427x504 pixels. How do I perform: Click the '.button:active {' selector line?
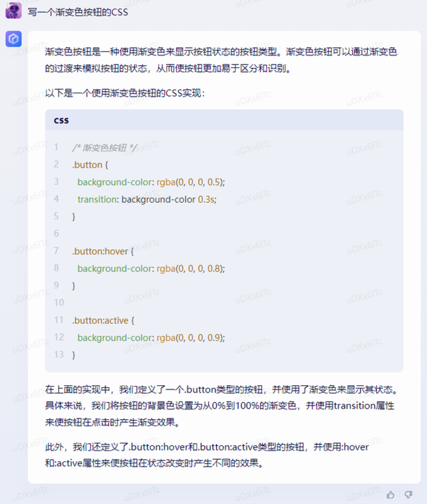[103, 320]
